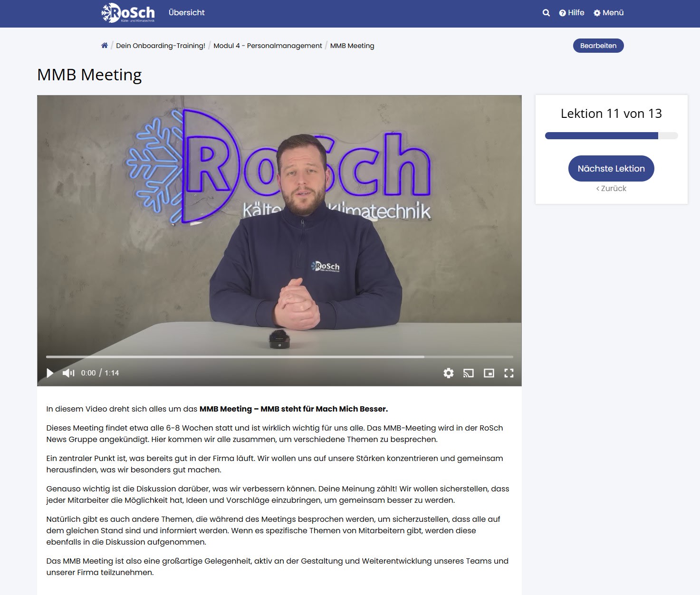
Task: Go to Übersicht in top navigation
Action: pos(186,13)
